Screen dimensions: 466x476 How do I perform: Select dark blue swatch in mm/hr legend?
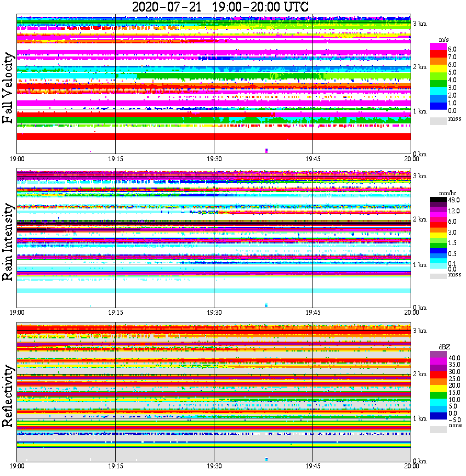439,251
